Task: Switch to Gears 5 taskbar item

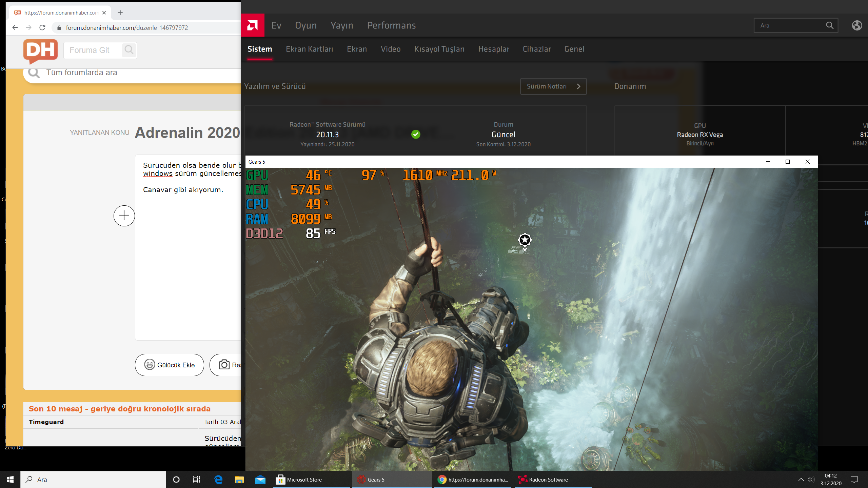Action: pyautogui.click(x=392, y=480)
